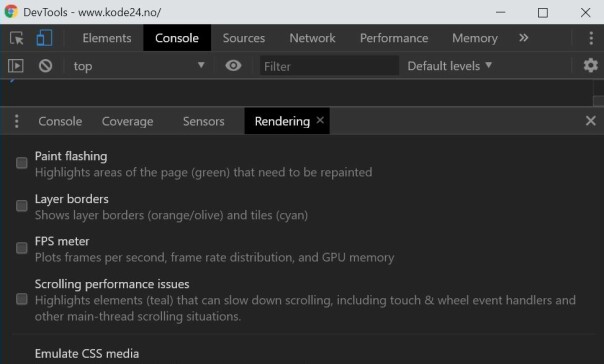This screenshot has width=604, height=364.
Task: Click the Paint flashing label text
Action: (71, 156)
